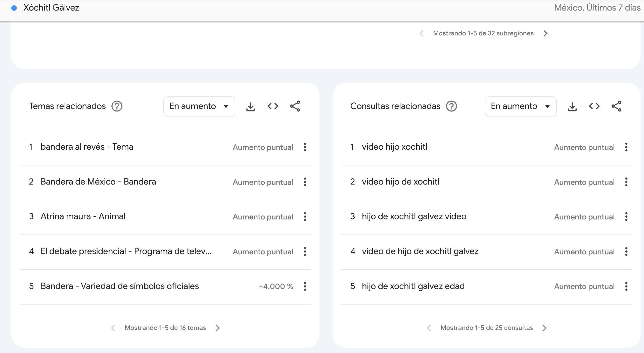Open options menu for bandera al revés

305,147
